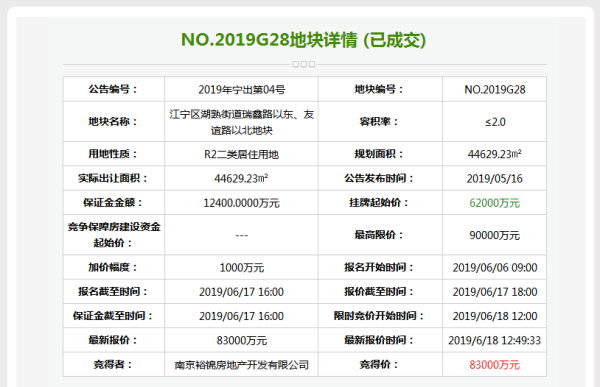Screen dimensions: 600x387
Task: Select the planned area 44629.23㎡ value
Action: pos(494,154)
